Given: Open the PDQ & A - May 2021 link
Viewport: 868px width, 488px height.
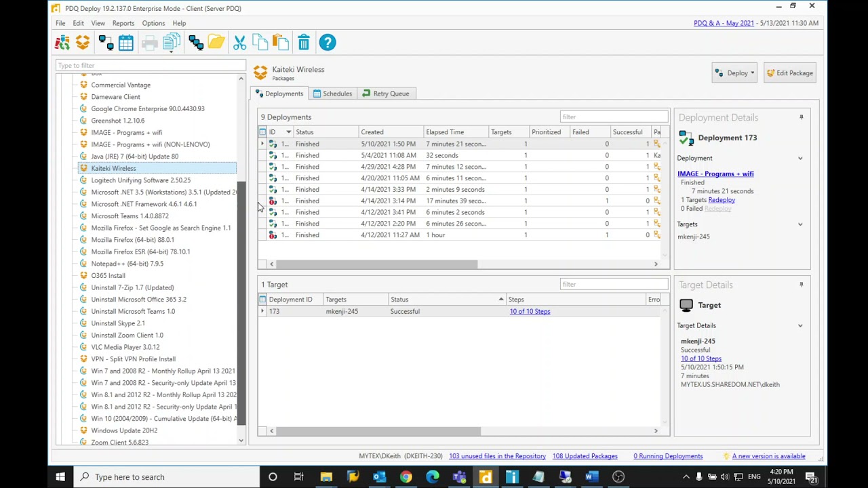Looking at the screenshot, I should [724, 23].
